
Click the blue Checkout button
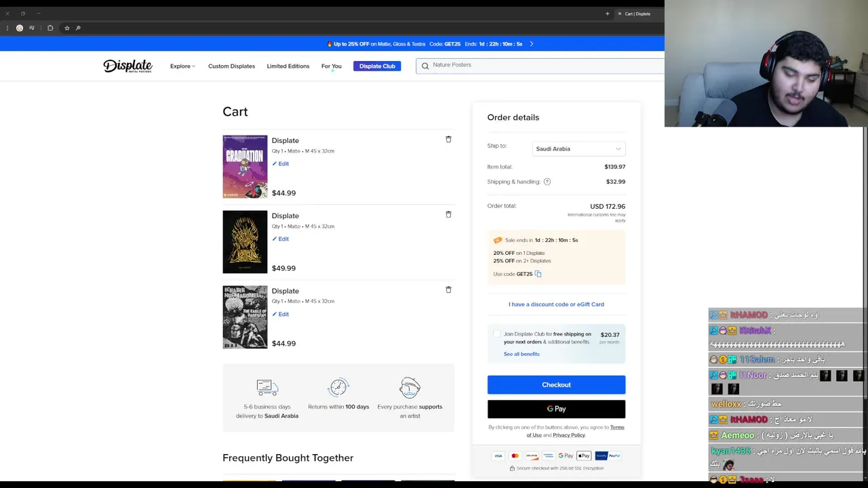556,385
